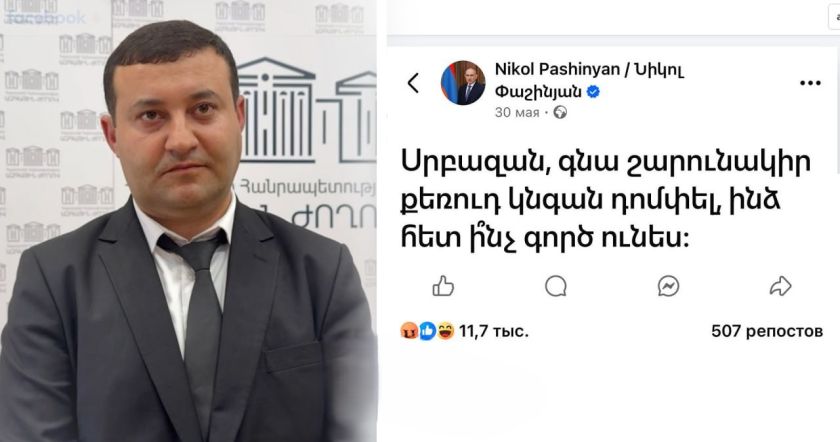Like the post with thumbs-up icon
The width and height of the screenshot is (840, 442).
pyautogui.click(x=443, y=286)
